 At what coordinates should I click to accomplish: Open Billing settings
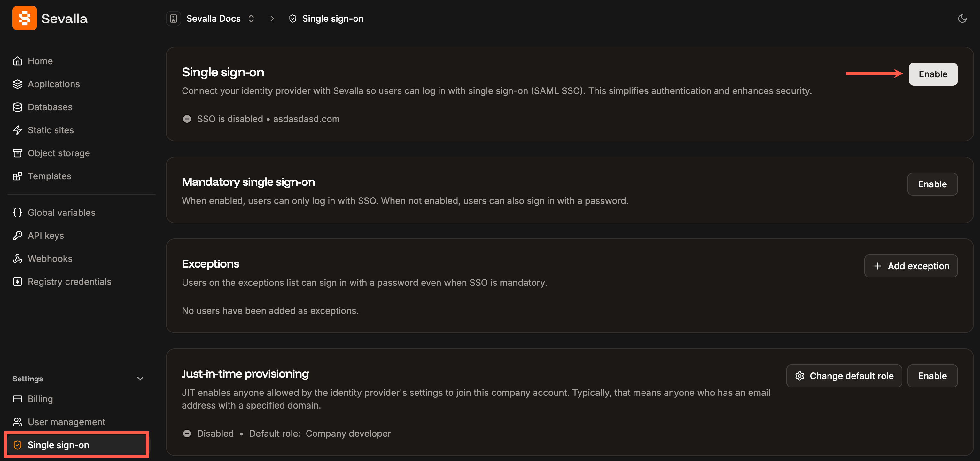pyautogui.click(x=40, y=399)
